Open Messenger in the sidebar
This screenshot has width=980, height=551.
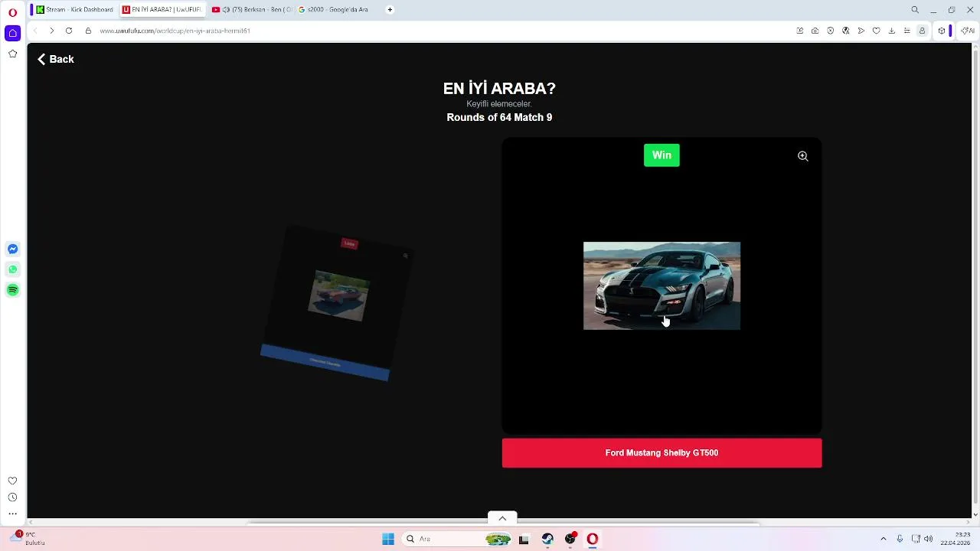coord(12,249)
